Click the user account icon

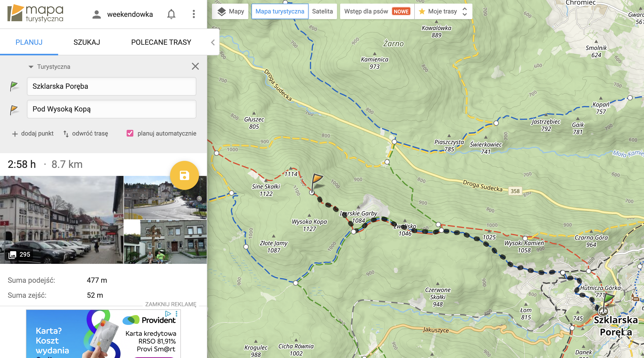pos(96,14)
